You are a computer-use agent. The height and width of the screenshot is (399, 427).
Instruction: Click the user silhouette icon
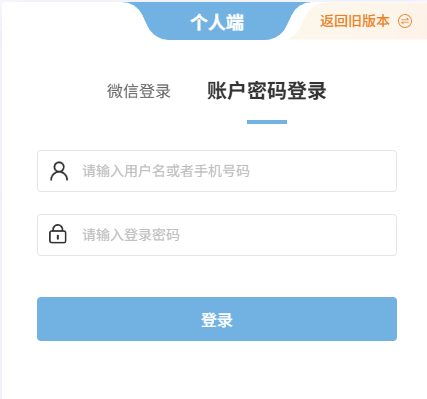pyautogui.click(x=59, y=171)
